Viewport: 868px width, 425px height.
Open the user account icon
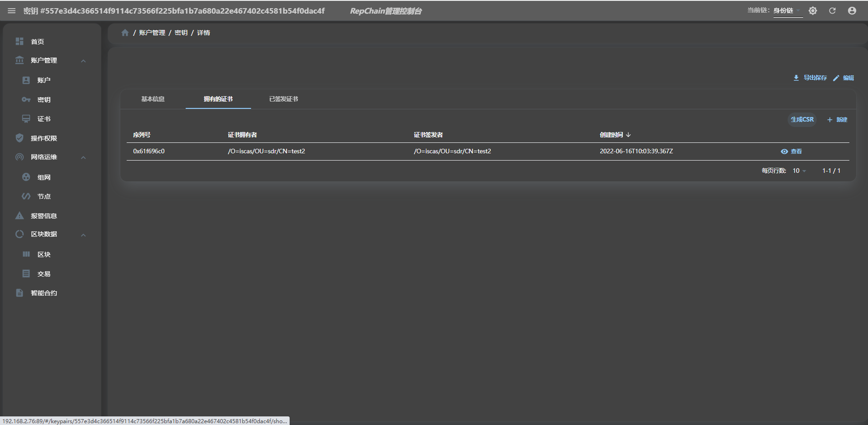(x=852, y=10)
